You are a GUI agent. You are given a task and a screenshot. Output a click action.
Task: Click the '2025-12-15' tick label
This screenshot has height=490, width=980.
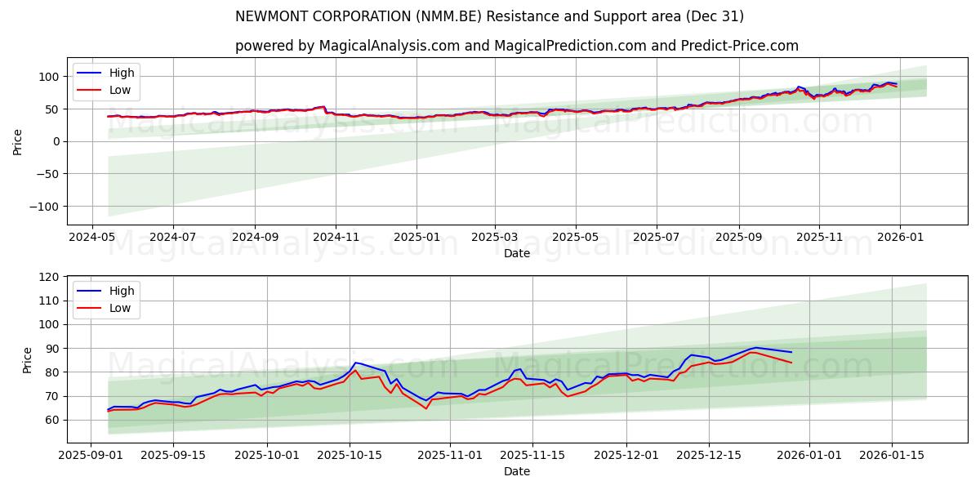[709, 456]
